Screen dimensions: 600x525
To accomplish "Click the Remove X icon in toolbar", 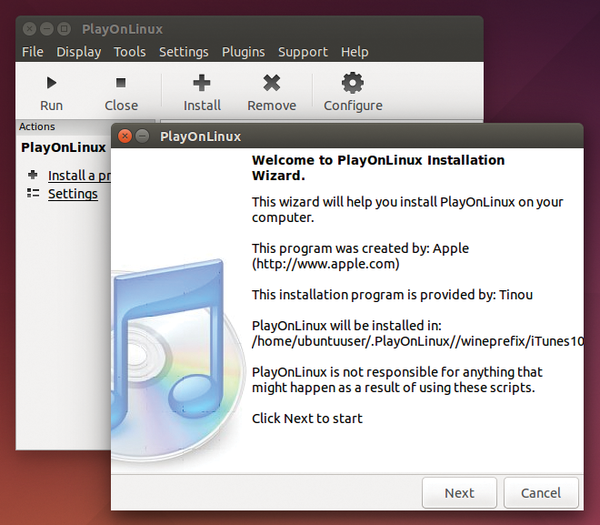I will coord(272,83).
